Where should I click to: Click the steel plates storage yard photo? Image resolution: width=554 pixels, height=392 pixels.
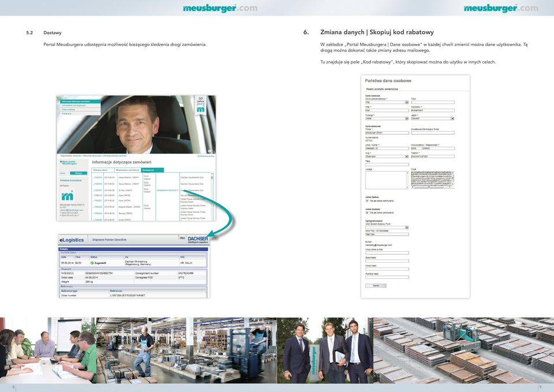(463, 350)
